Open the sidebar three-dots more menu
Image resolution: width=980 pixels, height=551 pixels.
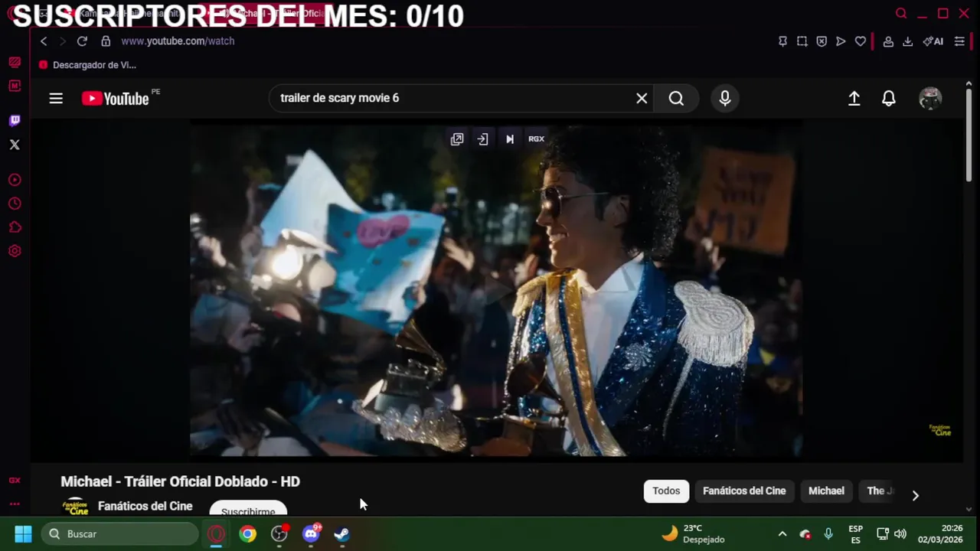15,504
